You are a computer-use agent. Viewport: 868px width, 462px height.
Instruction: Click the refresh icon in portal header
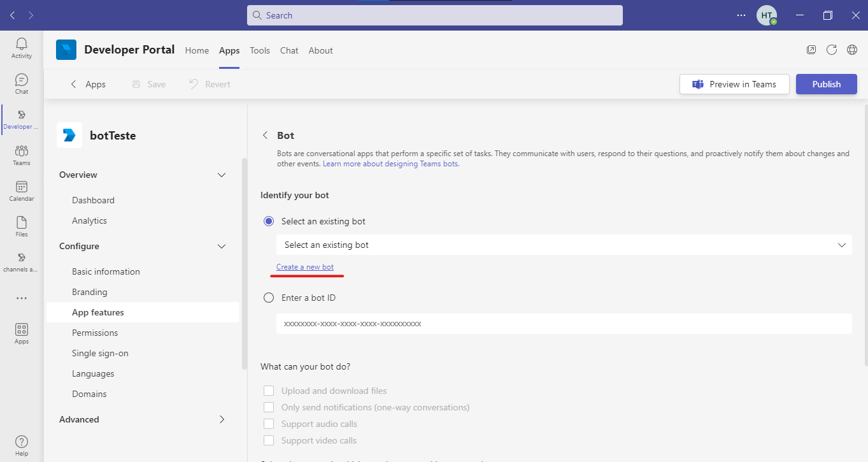[831, 50]
